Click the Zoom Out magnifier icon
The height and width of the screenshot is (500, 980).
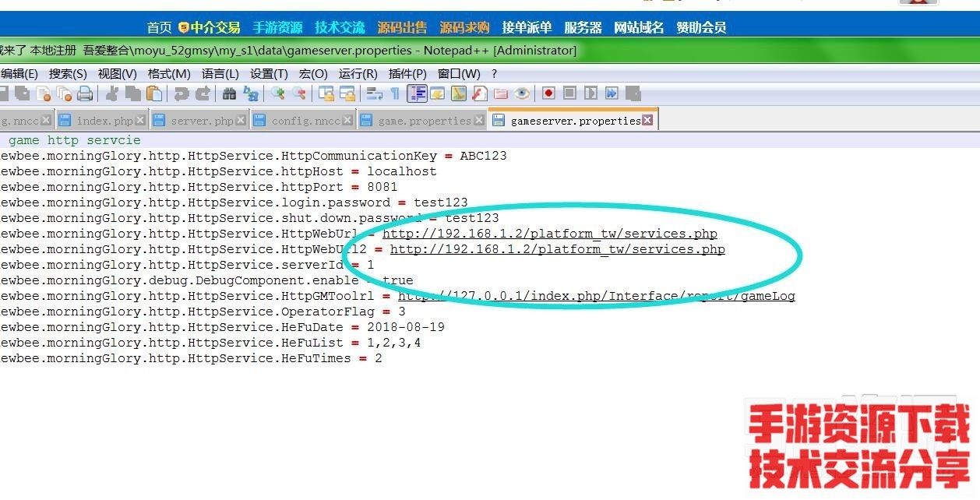point(299,94)
